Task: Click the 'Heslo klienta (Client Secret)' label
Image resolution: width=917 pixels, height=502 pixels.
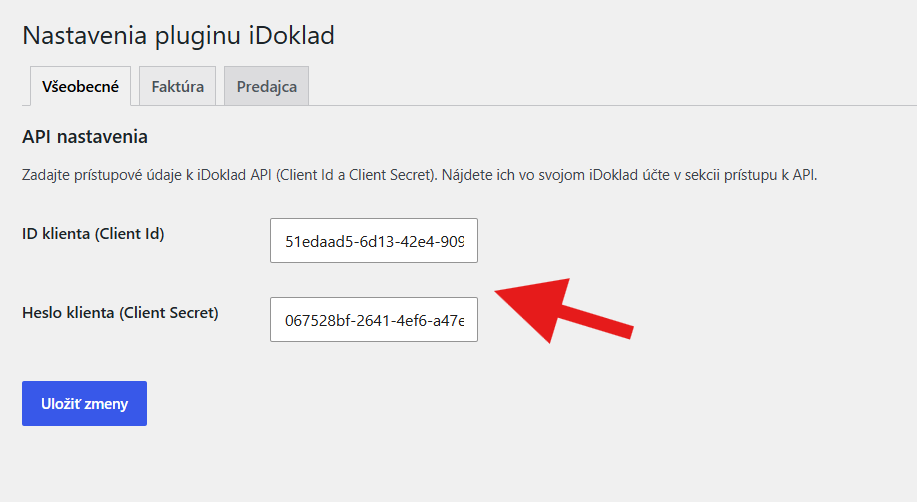Action: point(120,313)
